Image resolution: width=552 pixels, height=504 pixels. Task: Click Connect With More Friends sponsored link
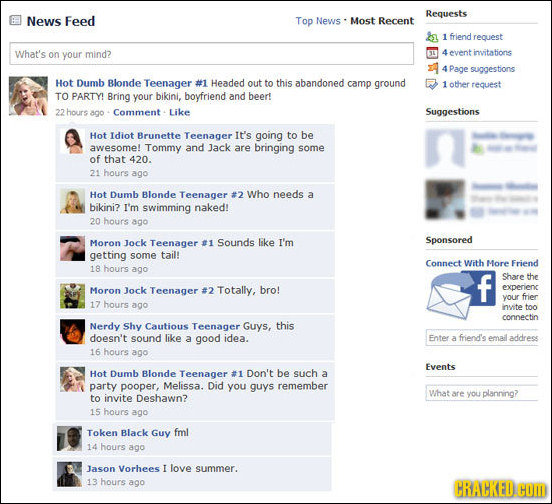click(x=482, y=263)
